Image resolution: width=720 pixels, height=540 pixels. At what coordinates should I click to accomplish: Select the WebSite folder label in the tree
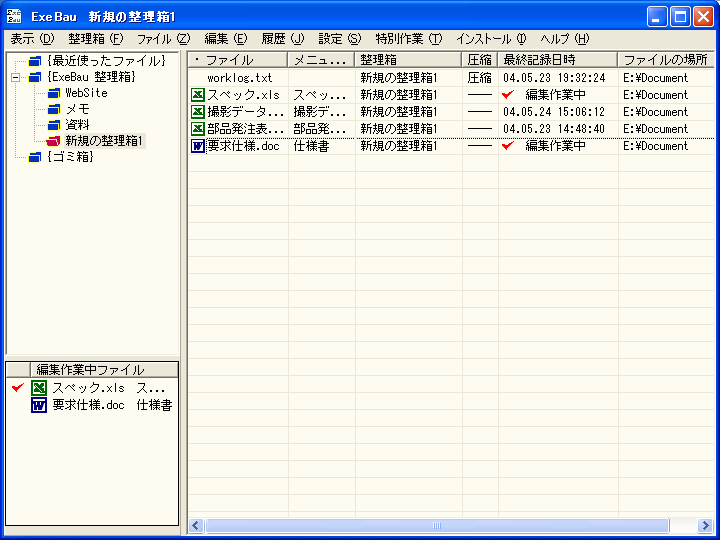[x=86, y=93]
